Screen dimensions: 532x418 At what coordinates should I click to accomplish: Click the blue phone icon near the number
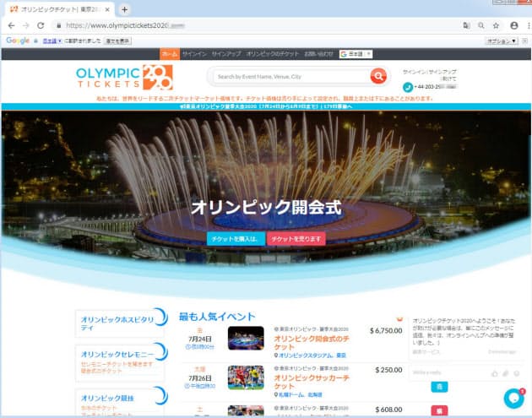408,87
